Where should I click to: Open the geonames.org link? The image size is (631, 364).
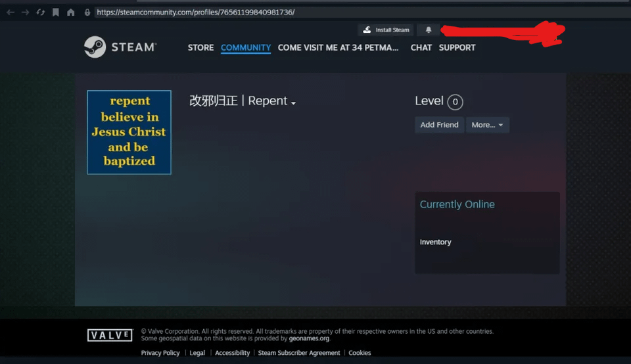[309, 338]
